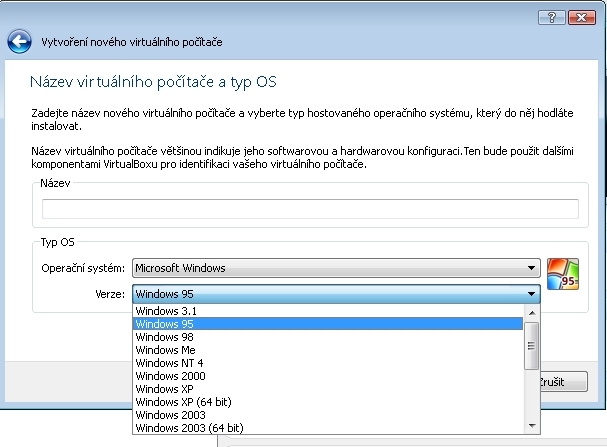Click the Windows 95 OS logo icon
607x447 pixels.
563,274
